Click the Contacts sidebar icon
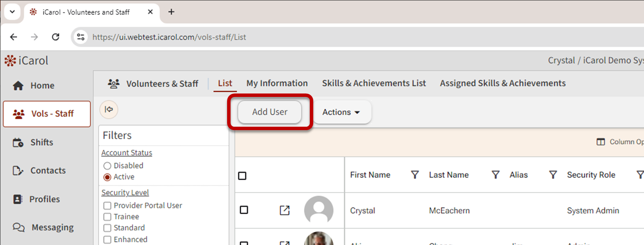644x245 pixels. coord(18,171)
